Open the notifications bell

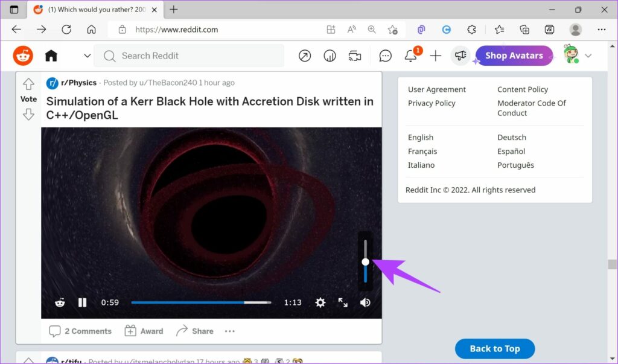(x=410, y=55)
